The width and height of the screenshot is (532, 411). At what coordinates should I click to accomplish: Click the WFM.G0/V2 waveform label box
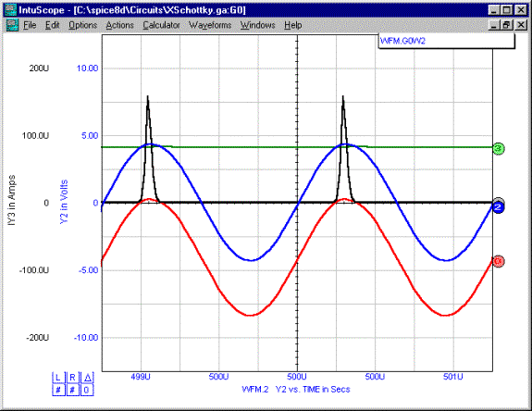(x=446, y=41)
